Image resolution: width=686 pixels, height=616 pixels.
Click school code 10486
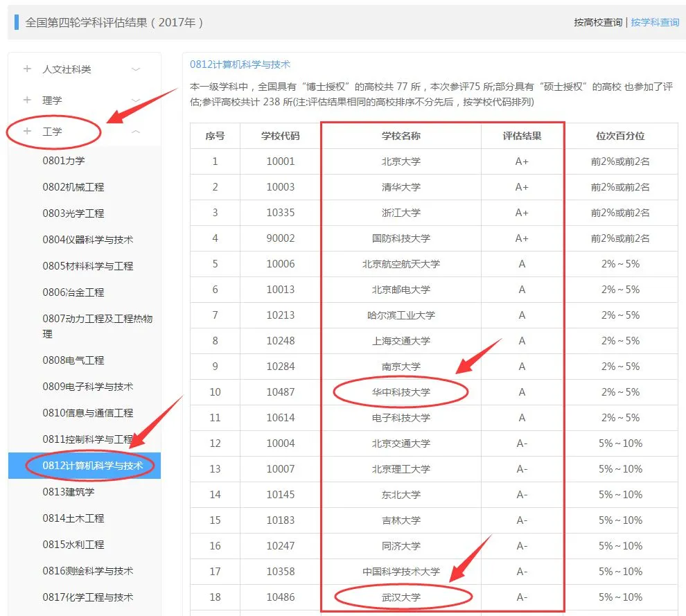pyautogui.click(x=281, y=597)
